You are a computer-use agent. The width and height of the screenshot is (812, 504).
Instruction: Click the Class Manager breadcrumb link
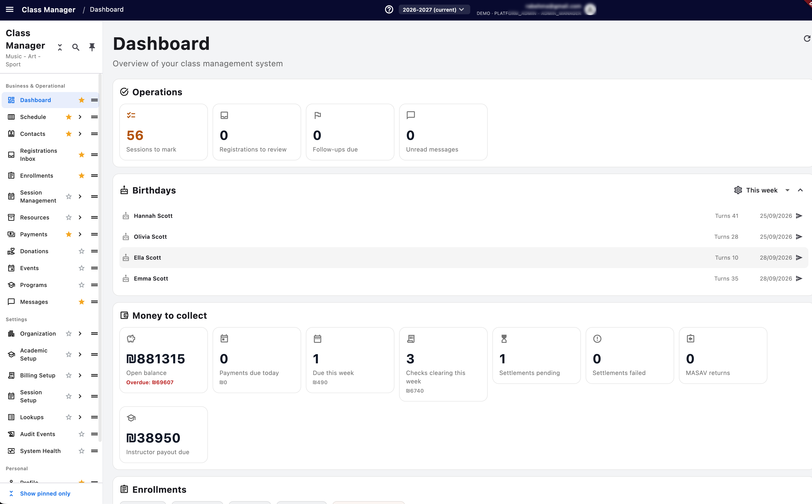click(48, 10)
